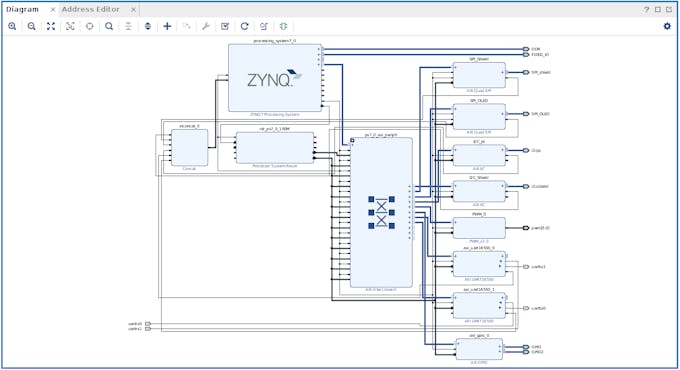This screenshot has height=370, width=680.
Task: Select the Concat block
Action: point(190,147)
